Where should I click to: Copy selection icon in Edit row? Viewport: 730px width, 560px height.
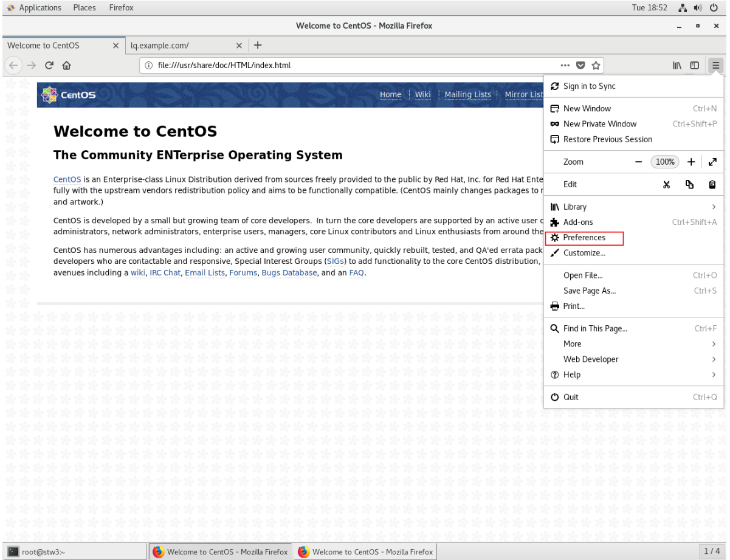pyautogui.click(x=690, y=184)
